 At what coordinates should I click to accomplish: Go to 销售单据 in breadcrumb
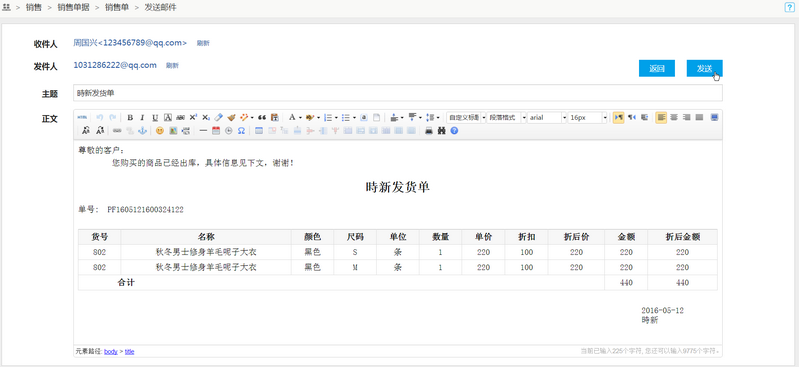pos(73,8)
